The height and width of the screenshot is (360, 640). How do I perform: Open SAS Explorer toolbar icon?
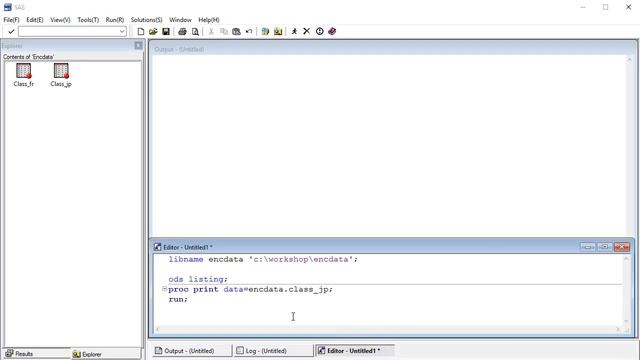pos(278,31)
